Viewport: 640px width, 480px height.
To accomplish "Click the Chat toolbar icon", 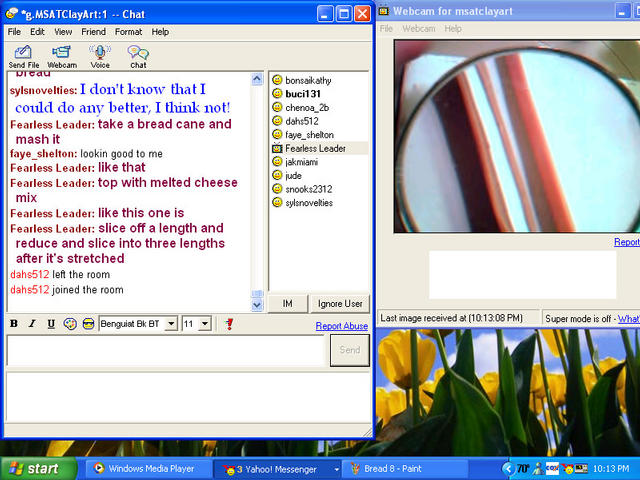I will coord(138,57).
